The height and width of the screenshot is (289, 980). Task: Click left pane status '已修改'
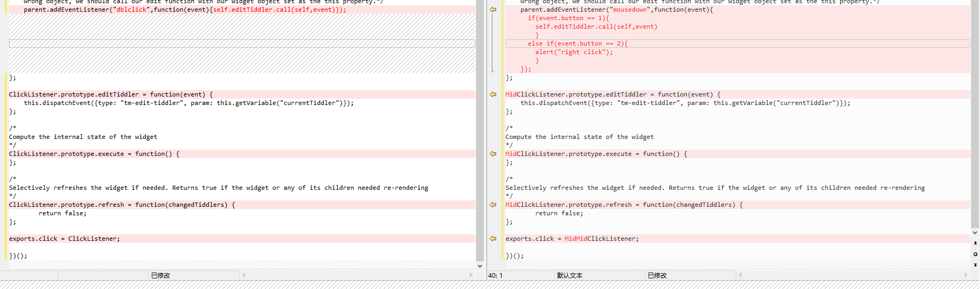coord(161,275)
